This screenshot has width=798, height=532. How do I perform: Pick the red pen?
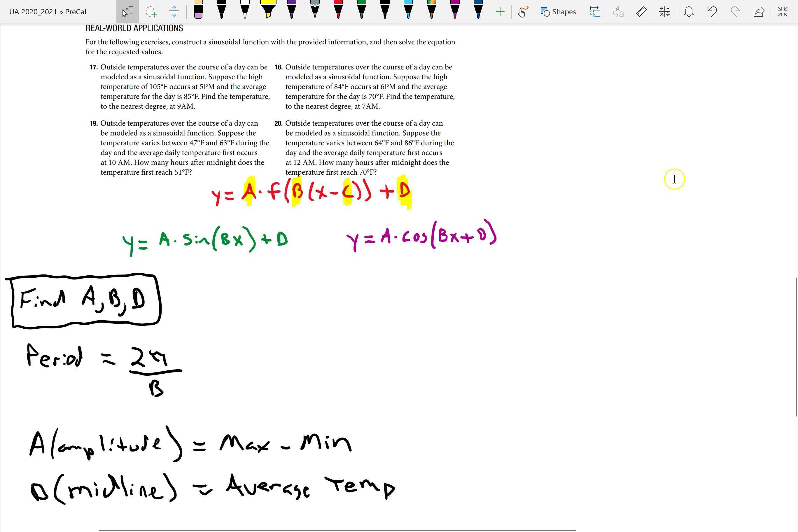click(x=338, y=10)
